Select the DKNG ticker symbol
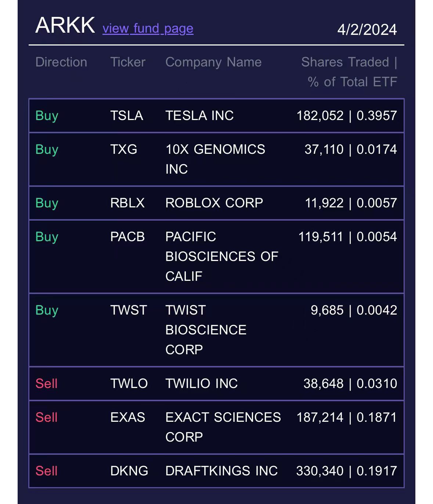 pyautogui.click(x=129, y=471)
